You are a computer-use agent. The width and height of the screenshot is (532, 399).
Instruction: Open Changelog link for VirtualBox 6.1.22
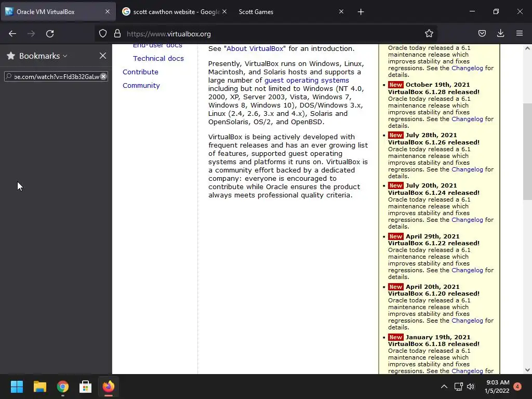coord(467,270)
